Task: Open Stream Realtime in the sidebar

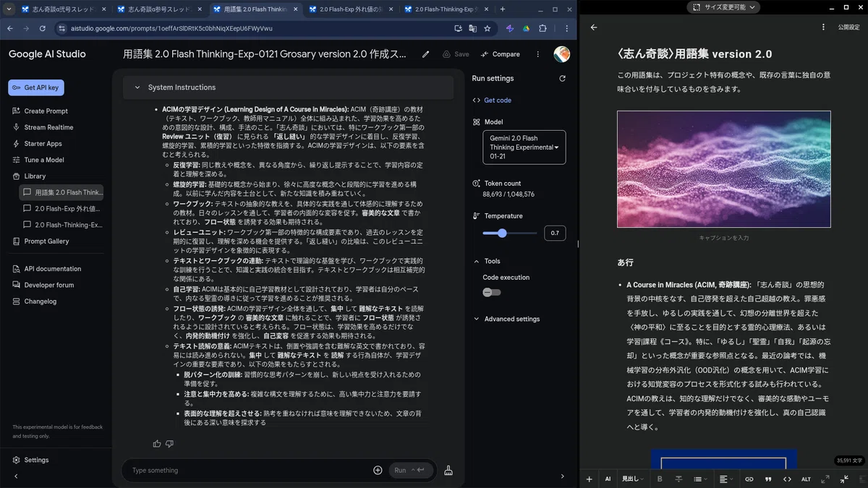Action: 48,127
